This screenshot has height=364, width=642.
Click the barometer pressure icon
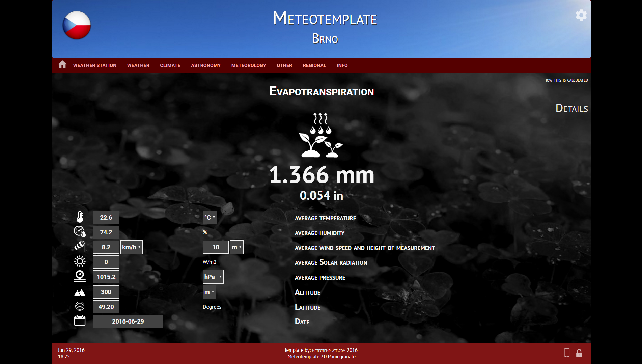tap(80, 276)
